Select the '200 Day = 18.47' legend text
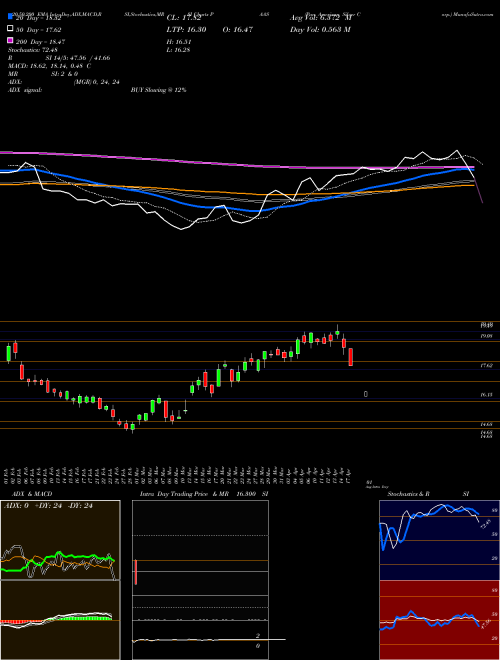This screenshot has height=660, width=500. tap(40, 42)
